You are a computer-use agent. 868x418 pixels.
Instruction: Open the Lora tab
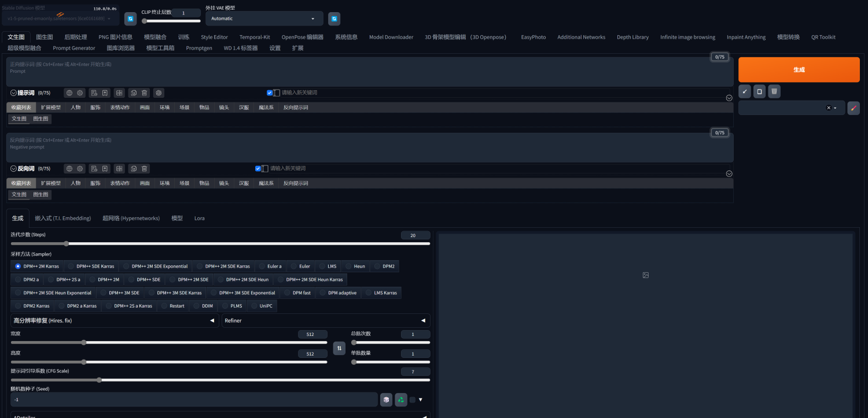(200, 219)
